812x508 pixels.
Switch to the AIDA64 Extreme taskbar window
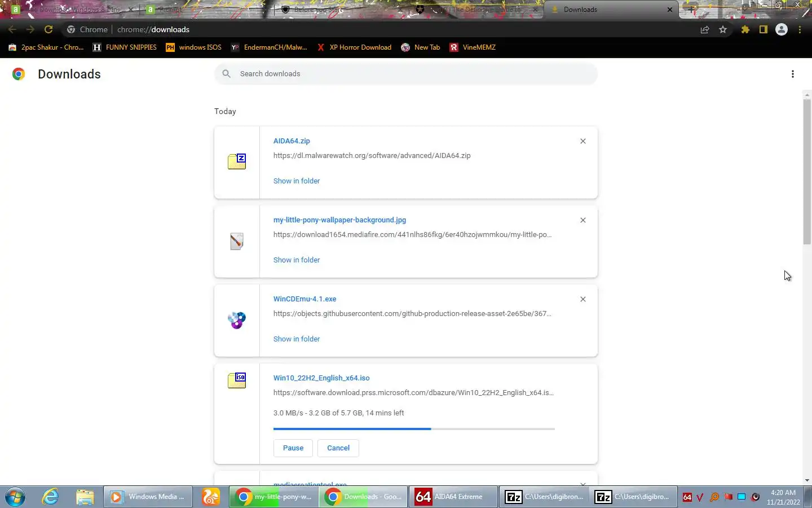453,497
